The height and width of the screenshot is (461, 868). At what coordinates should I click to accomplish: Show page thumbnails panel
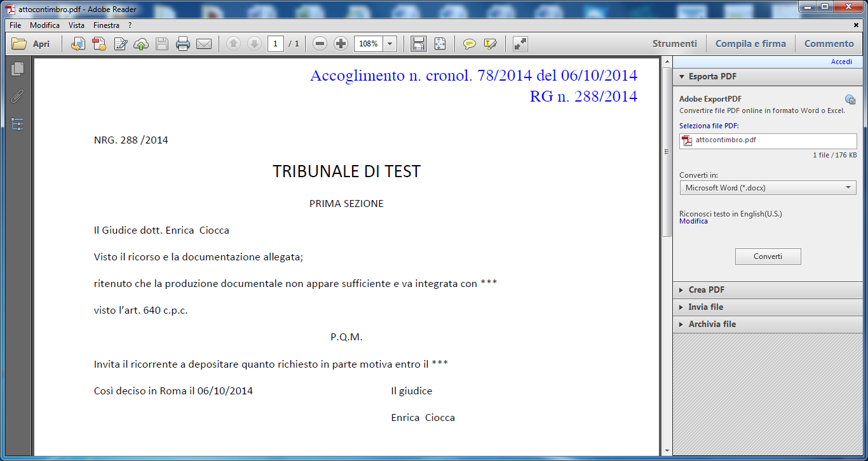point(17,69)
